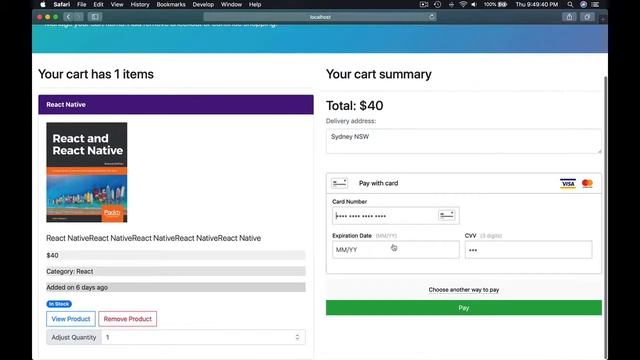
Task: Toggle the Safari sidebar button
Action: (x=95, y=17)
